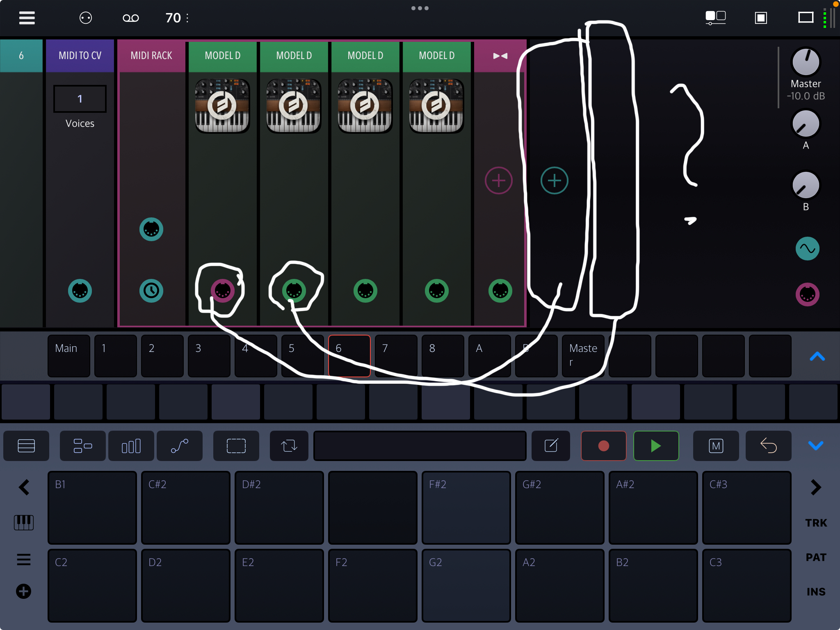Select track slot 6
The width and height of the screenshot is (840, 630).
click(x=349, y=356)
